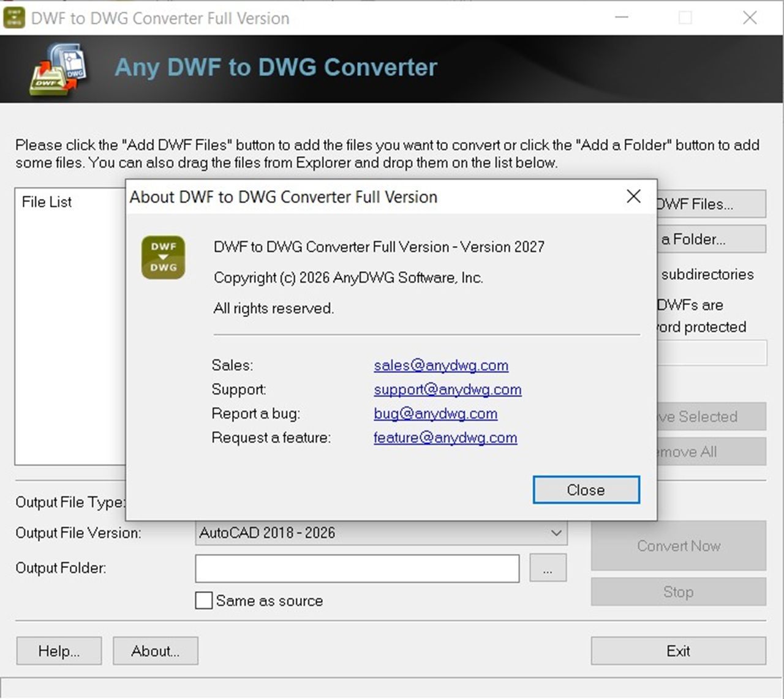Click the title bar app icon

click(x=14, y=18)
